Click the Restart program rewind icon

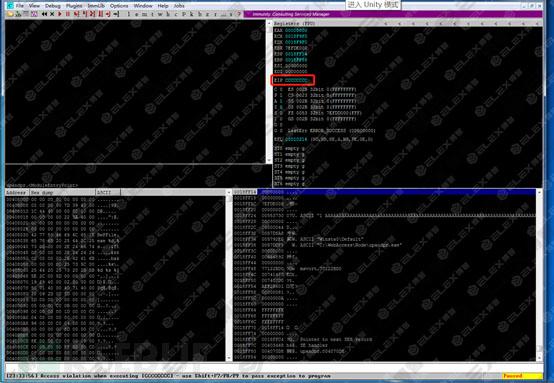point(44,14)
